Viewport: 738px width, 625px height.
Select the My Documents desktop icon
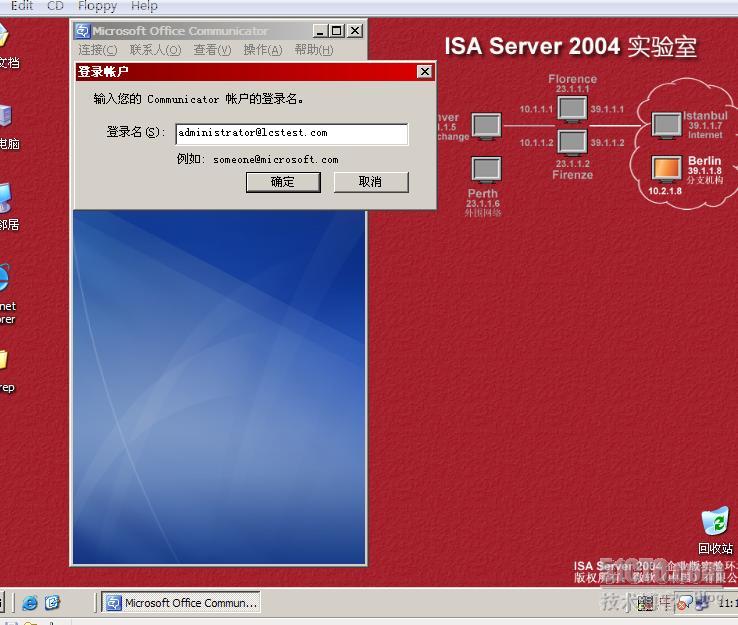pos(7,47)
